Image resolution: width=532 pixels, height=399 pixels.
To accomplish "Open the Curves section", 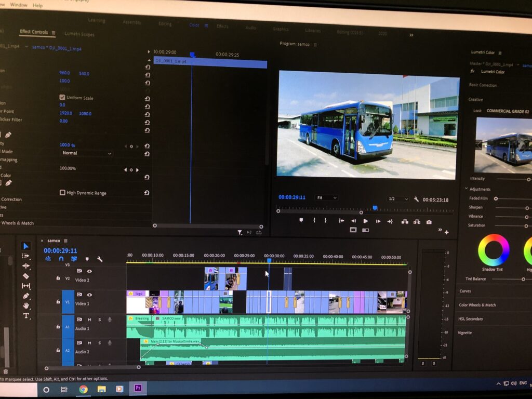I will click(x=465, y=291).
